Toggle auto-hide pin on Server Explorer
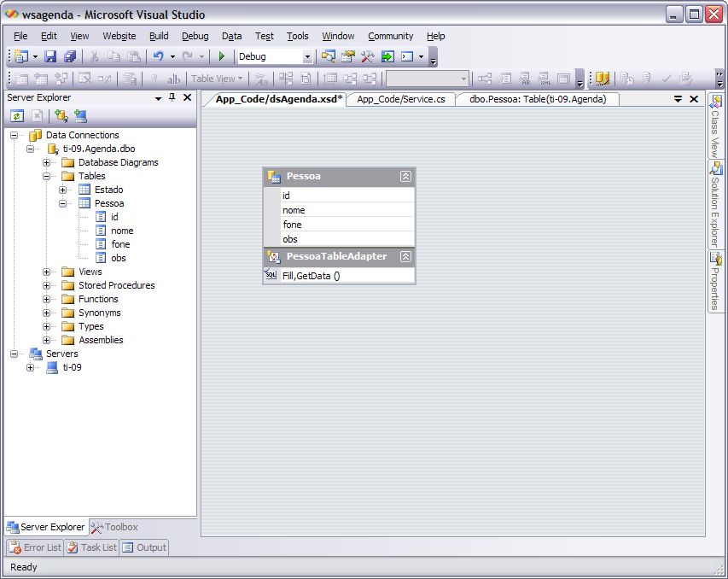Viewport: 728px width, 579px height. [x=172, y=98]
